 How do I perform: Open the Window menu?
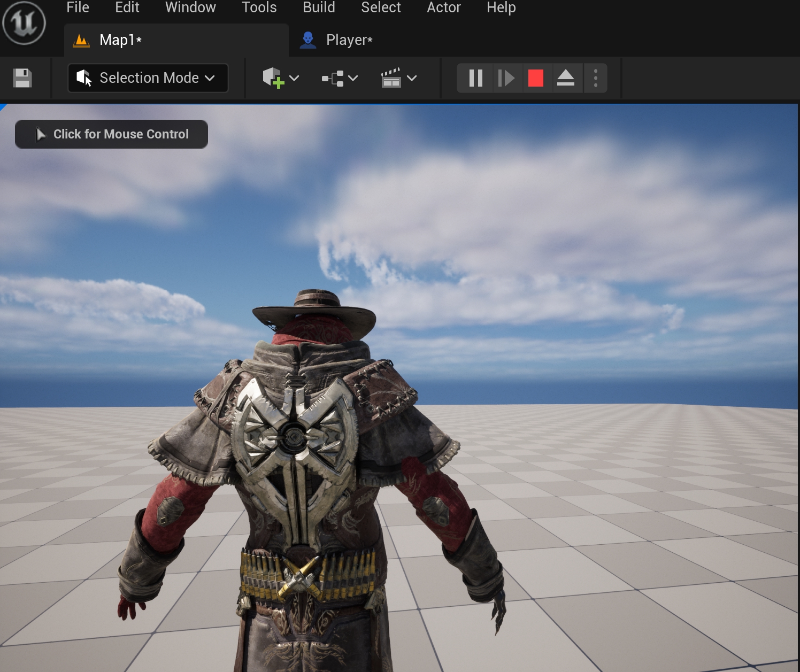(x=190, y=7)
